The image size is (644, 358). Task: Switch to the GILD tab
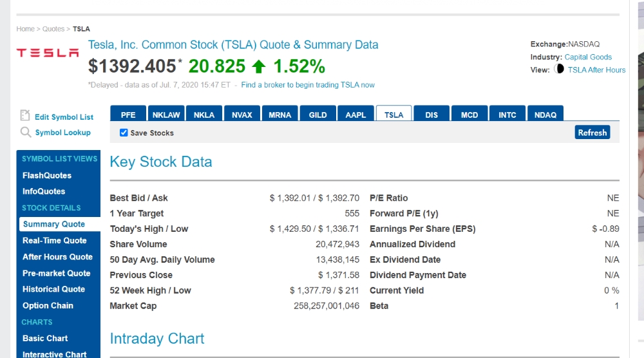[x=318, y=113]
